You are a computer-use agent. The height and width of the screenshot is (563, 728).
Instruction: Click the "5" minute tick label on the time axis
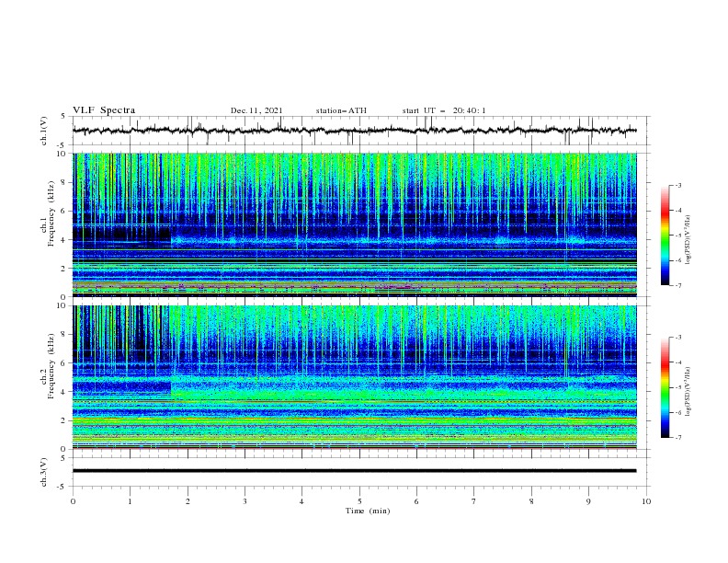pyautogui.click(x=359, y=501)
